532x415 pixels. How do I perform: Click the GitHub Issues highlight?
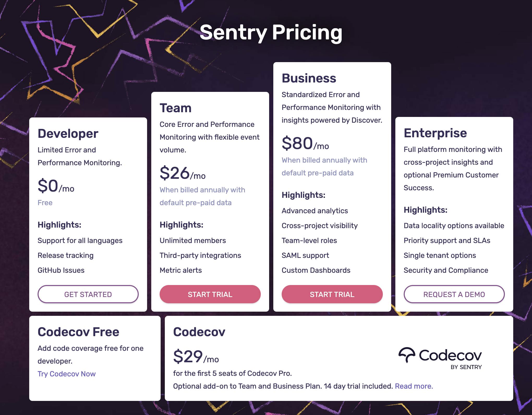[x=61, y=270]
